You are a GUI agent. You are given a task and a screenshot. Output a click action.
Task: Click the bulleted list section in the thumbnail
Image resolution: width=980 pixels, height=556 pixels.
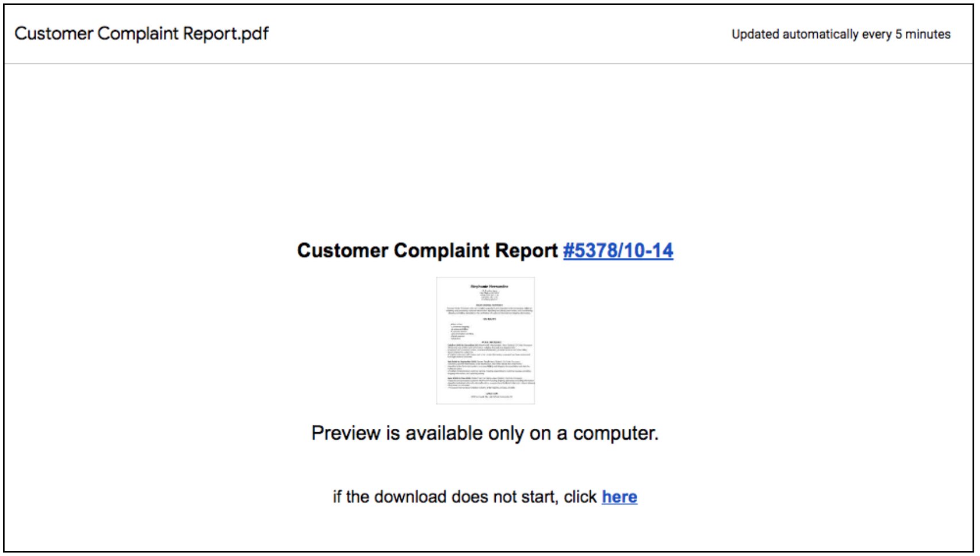(x=462, y=332)
